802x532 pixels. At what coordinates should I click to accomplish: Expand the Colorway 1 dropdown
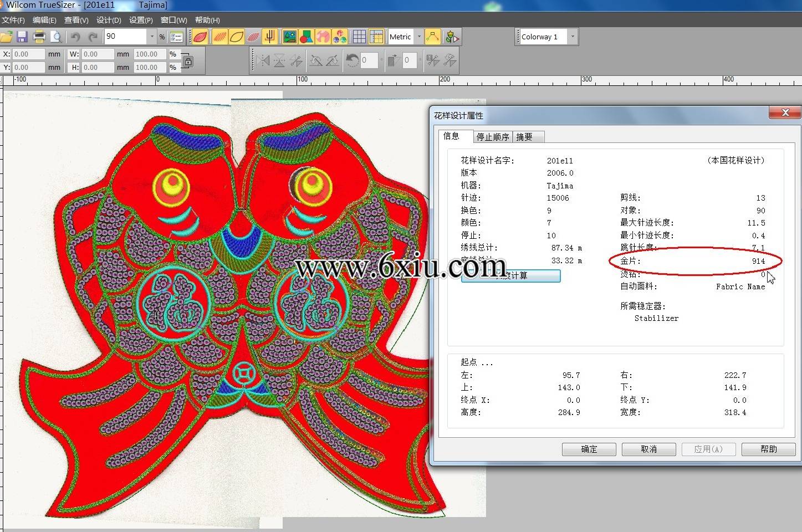[573, 37]
